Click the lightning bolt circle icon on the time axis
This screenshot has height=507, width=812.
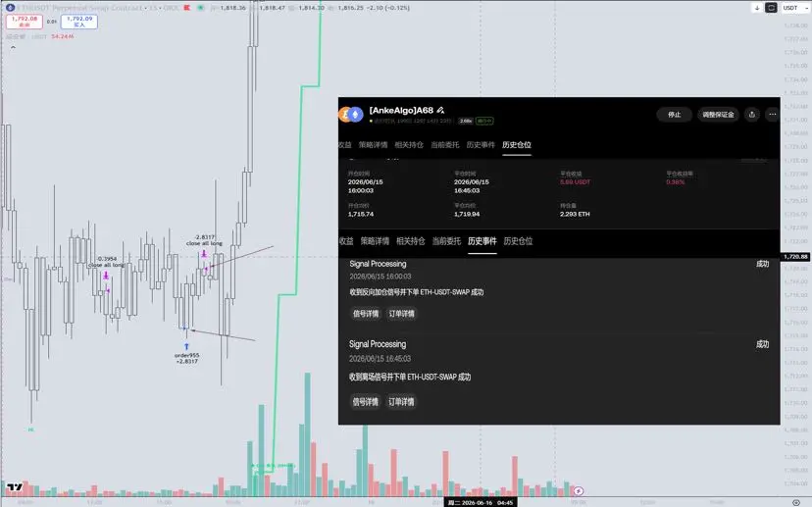pos(579,491)
